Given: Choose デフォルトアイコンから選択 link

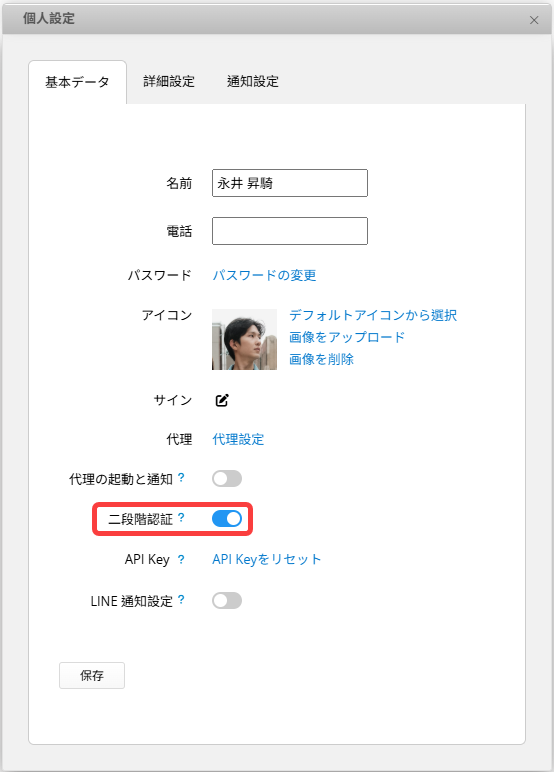Looking at the screenshot, I should pos(373,315).
